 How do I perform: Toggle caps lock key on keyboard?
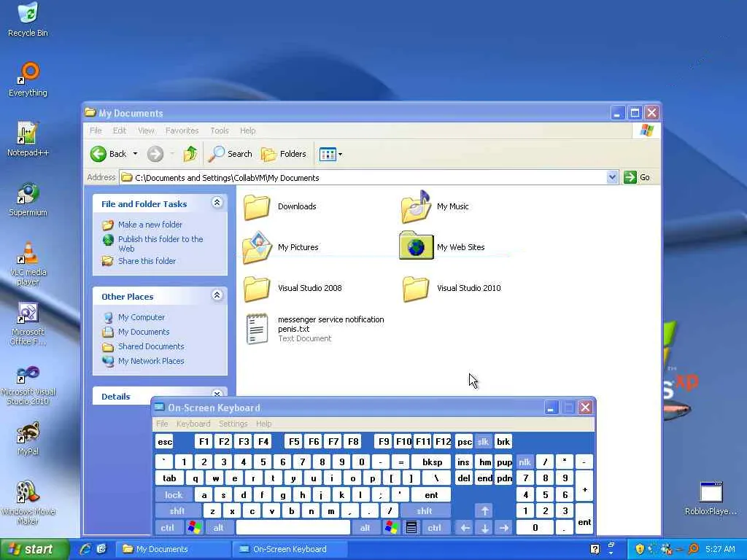click(x=174, y=495)
